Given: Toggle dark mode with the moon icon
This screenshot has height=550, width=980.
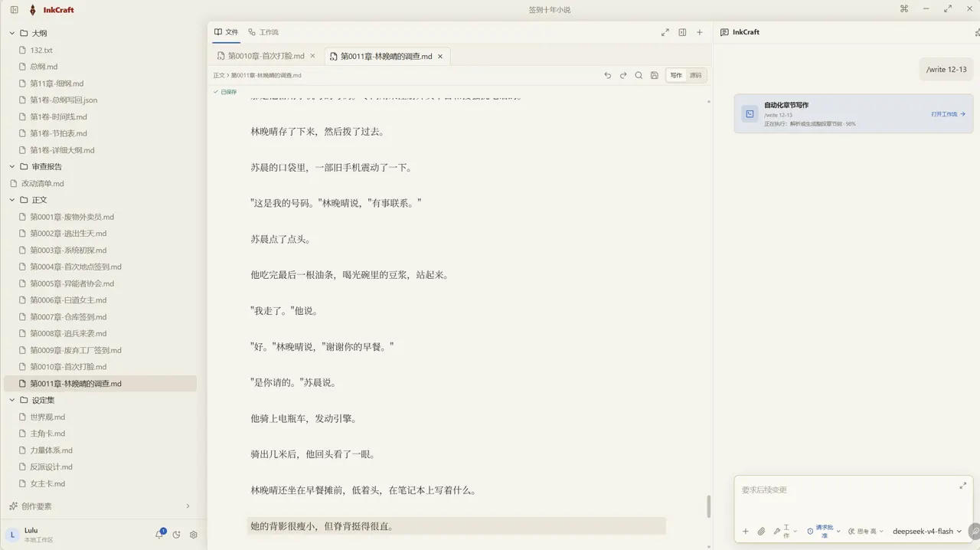Looking at the screenshot, I should pyautogui.click(x=177, y=535).
